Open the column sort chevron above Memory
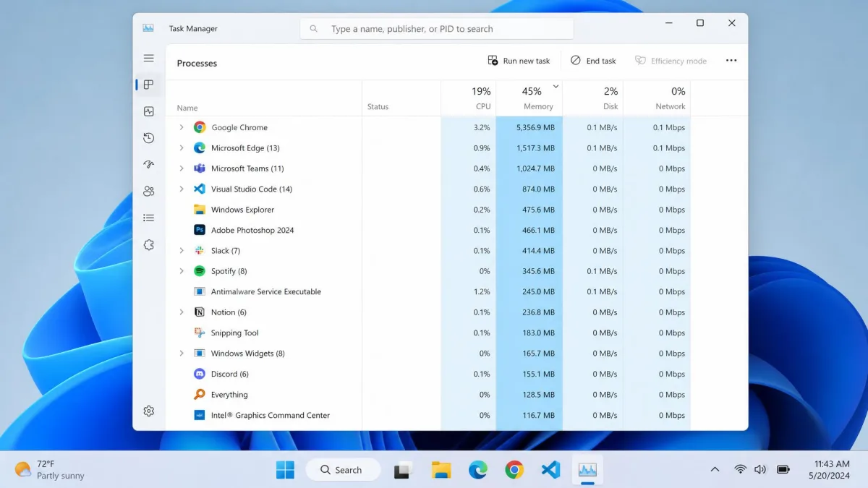Viewport: 868px width, 488px height. click(x=556, y=86)
